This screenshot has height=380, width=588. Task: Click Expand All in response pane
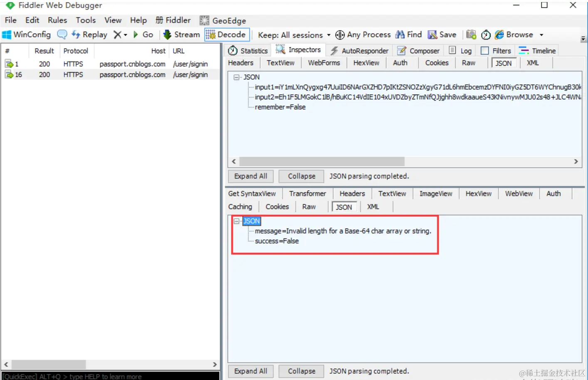[x=251, y=371]
